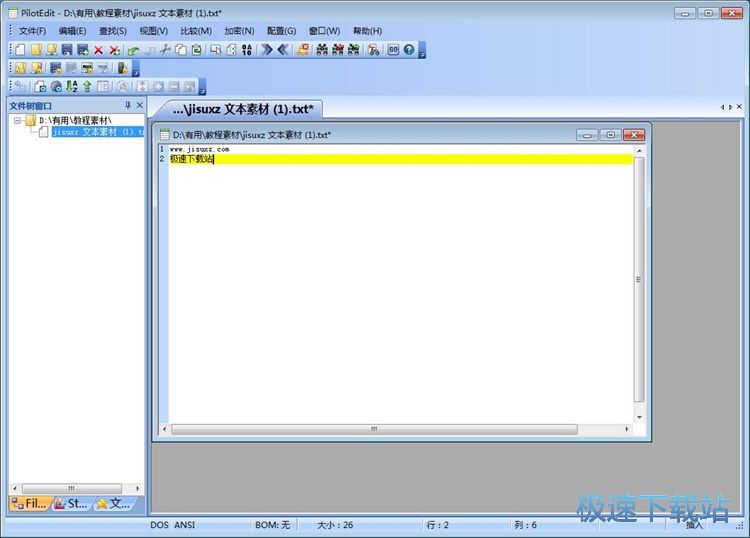
Task: Click editor vertical scrollbar down arrow
Action: [x=640, y=417]
